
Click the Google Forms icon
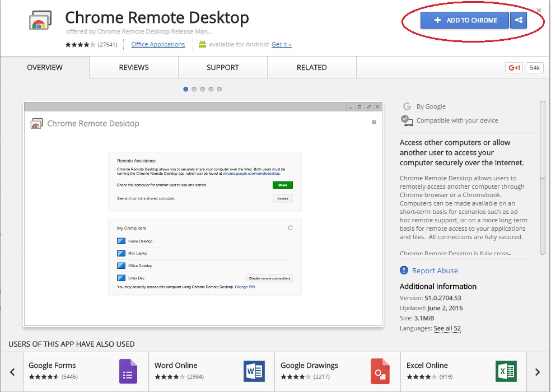128,371
